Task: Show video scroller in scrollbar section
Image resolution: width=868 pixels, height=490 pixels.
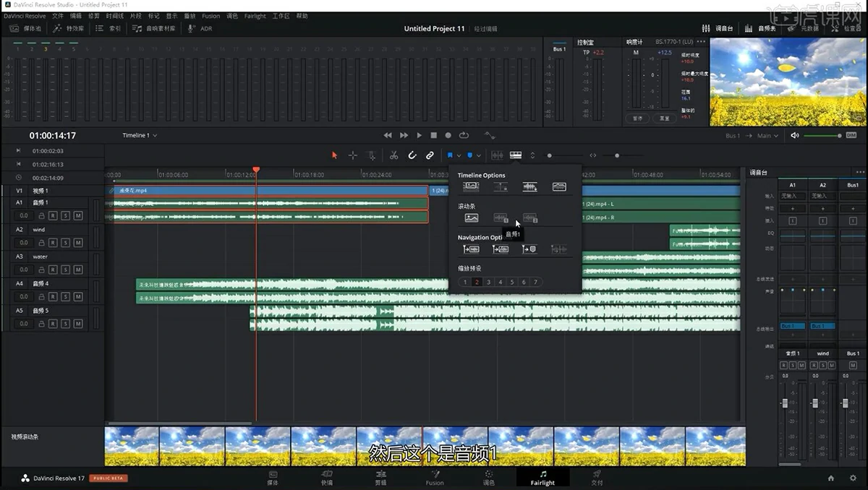Action: [x=472, y=218]
